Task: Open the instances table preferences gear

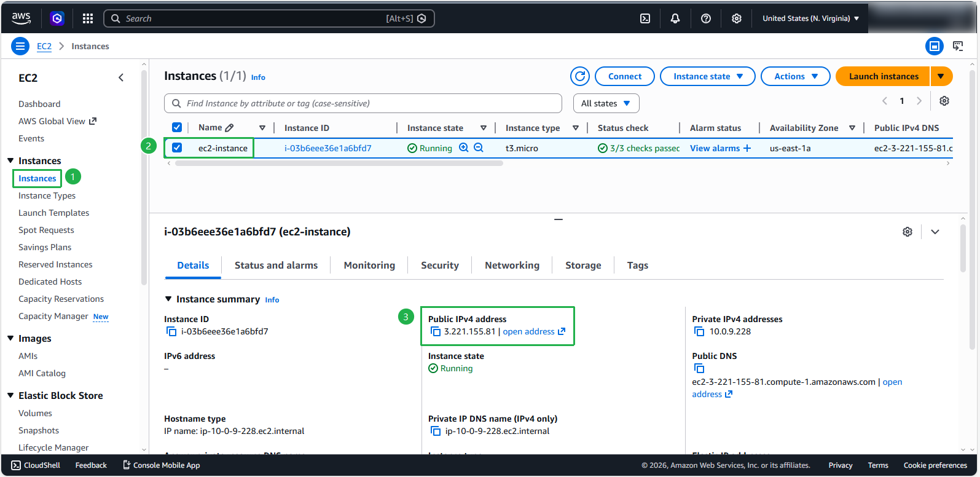Action: (x=944, y=101)
